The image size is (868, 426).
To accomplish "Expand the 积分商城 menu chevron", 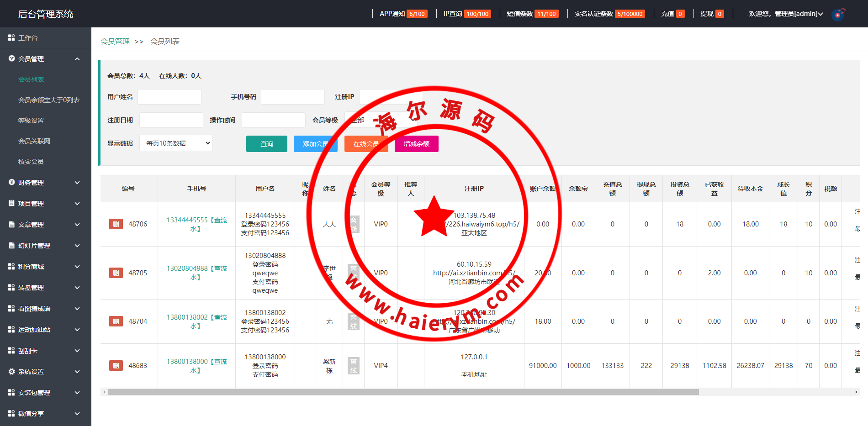I will click(77, 267).
